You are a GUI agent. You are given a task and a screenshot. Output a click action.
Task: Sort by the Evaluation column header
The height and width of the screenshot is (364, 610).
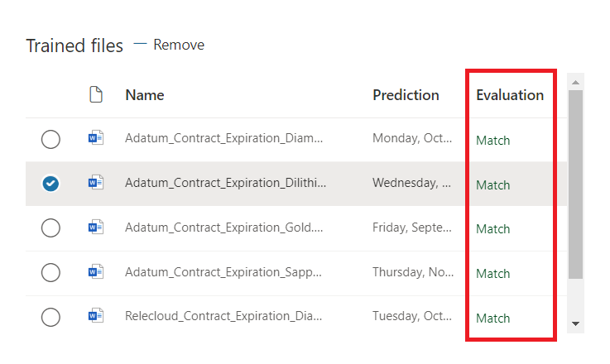click(x=510, y=95)
